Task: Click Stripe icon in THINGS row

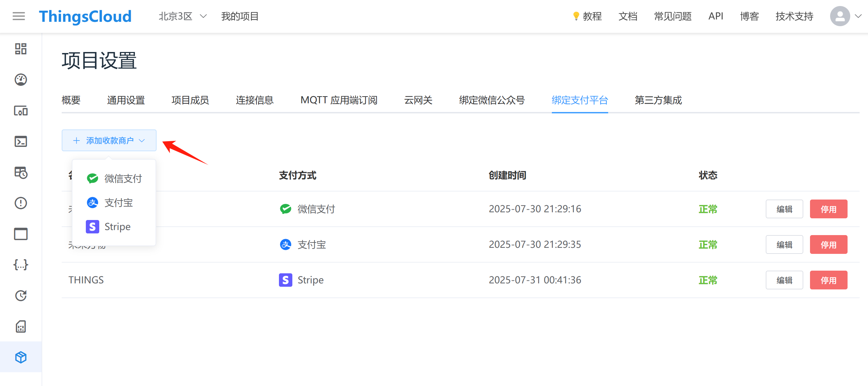Action: pos(285,280)
